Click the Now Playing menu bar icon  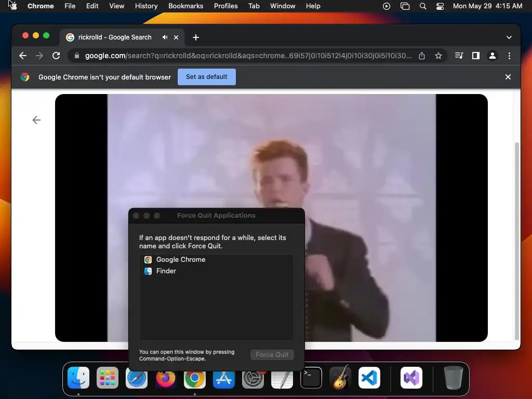click(386, 6)
